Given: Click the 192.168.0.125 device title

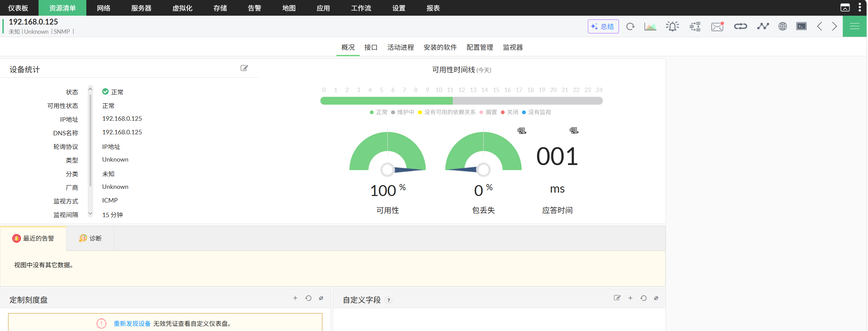Looking at the screenshot, I should click(x=33, y=22).
